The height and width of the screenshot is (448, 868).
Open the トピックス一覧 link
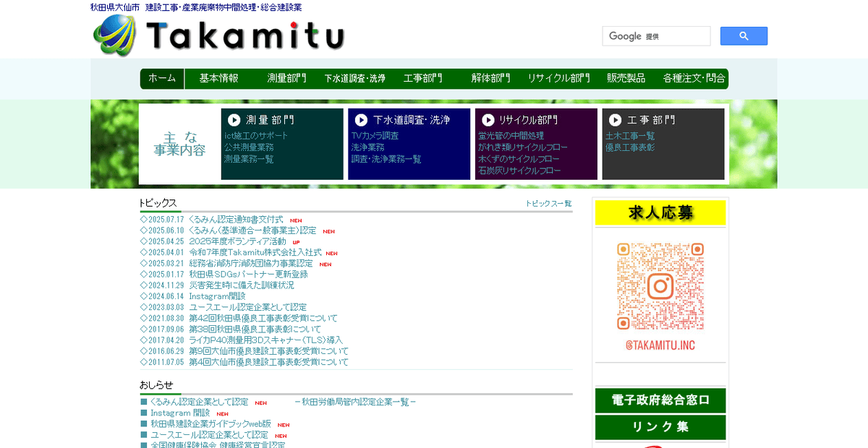[550, 203]
